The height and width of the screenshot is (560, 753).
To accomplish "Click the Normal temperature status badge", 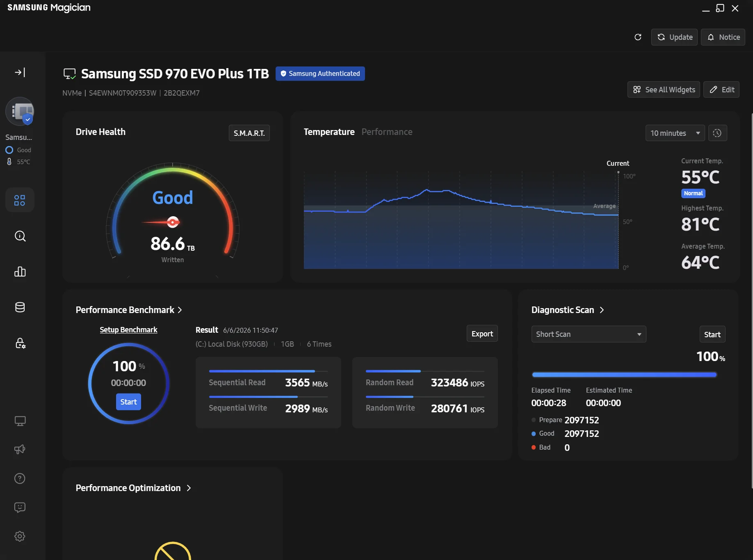I will (x=693, y=193).
